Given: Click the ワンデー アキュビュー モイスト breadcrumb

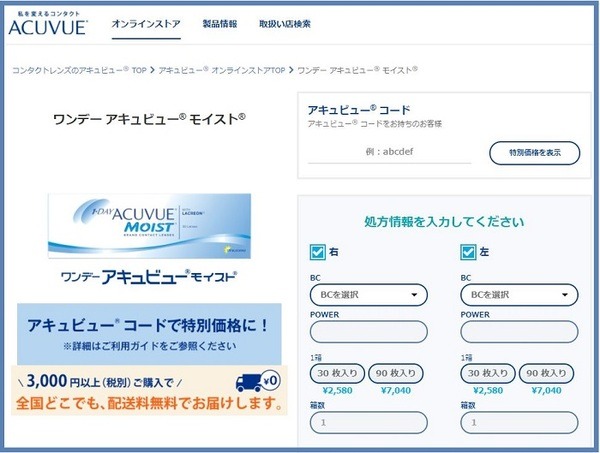Looking at the screenshot, I should (357, 70).
